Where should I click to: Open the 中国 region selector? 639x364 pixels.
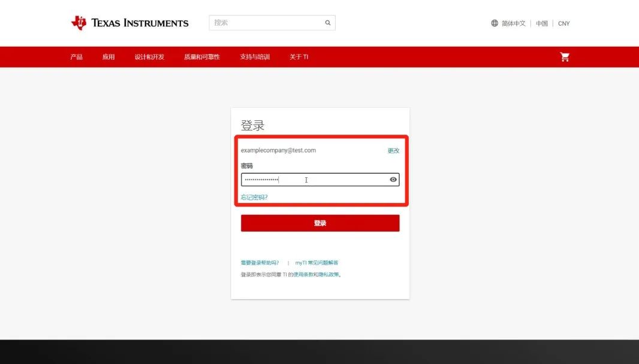coord(541,23)
